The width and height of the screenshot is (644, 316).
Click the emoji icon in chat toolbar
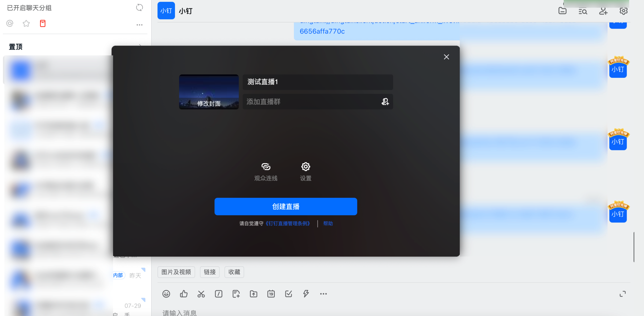point(166,294)
